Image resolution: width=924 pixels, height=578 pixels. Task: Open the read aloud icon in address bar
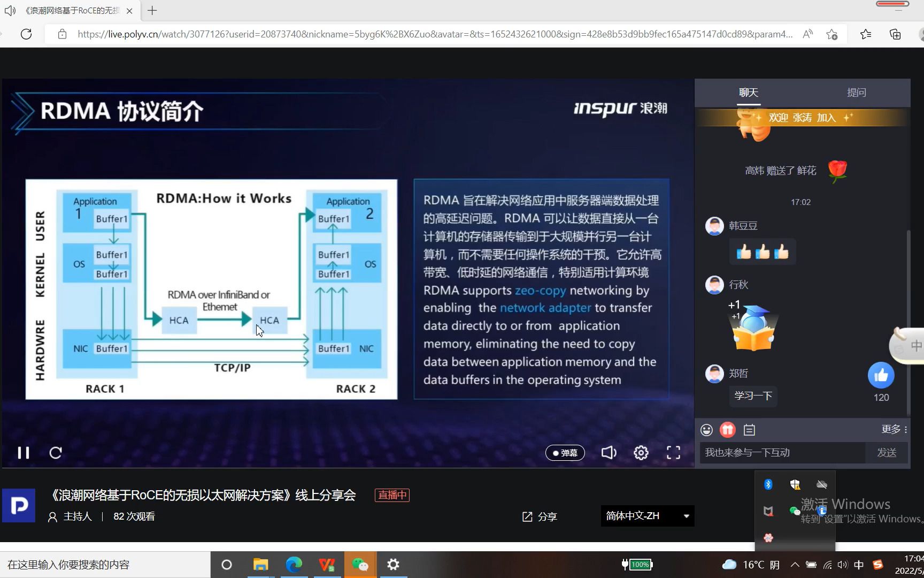808,34
